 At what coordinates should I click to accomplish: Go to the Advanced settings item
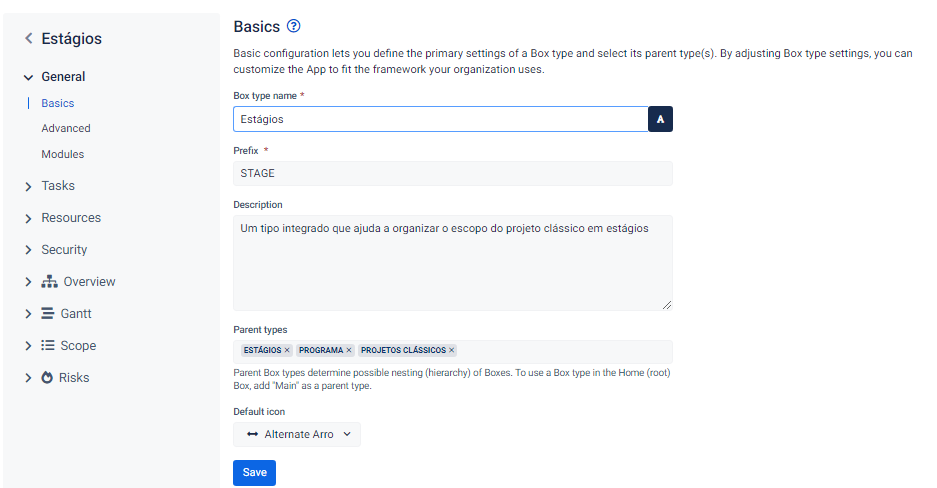click(66, 128)
